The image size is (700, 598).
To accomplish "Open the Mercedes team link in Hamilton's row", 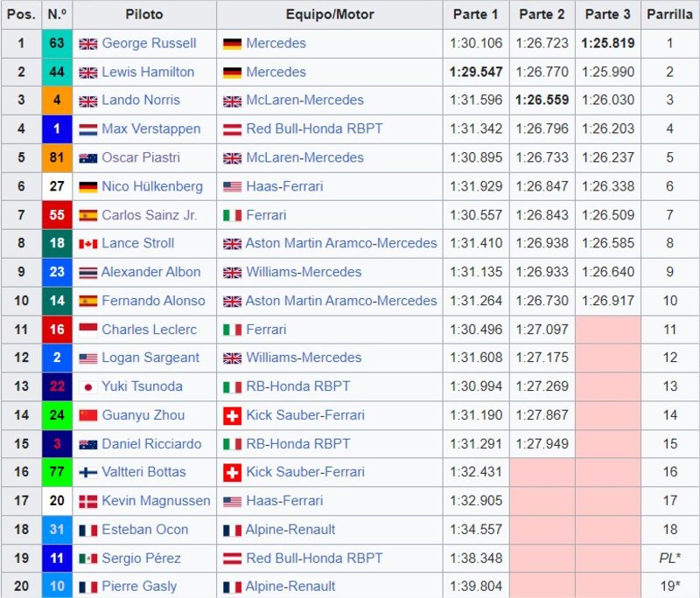I will 276,72.
